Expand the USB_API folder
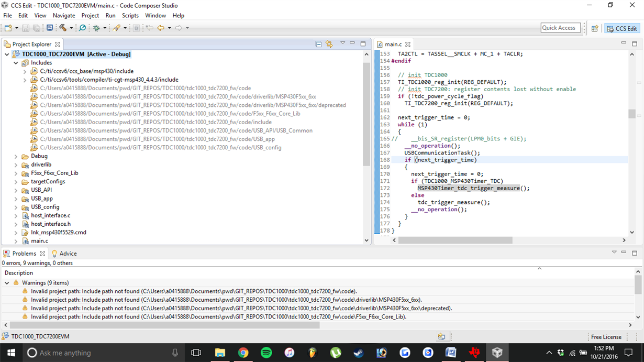The height and width of the screenshot is (362, 644). [16, 190]
